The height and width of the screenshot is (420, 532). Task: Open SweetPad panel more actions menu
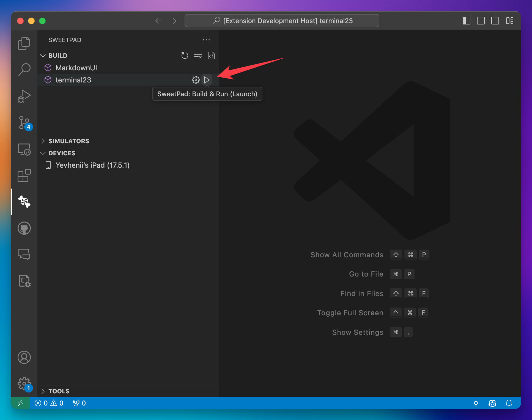pos(206,40)
